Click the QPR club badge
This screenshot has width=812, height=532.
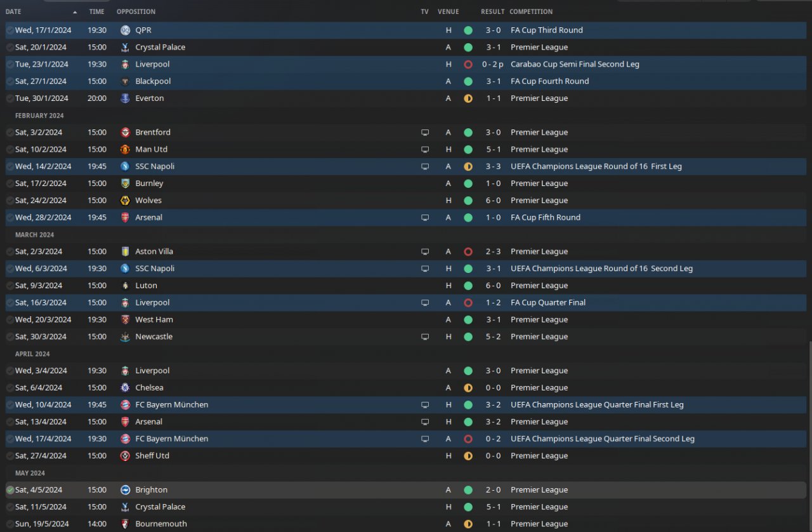pyautogui.click(x=125, y=30)
